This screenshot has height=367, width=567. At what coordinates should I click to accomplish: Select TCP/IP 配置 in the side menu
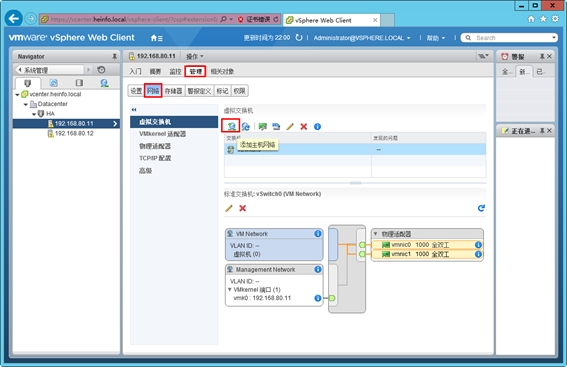pos(174,158)
